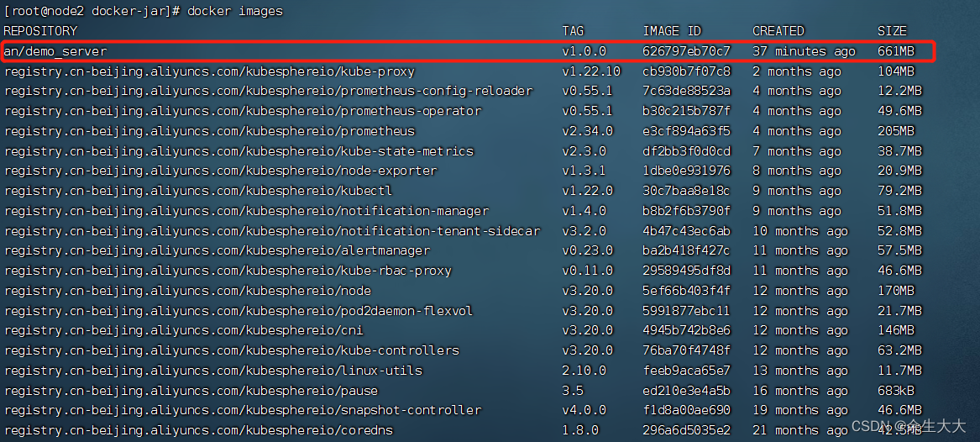Select the kube-state-metrics repository name
This screenshot has height=442, width=980.
(x=238, y=151)
